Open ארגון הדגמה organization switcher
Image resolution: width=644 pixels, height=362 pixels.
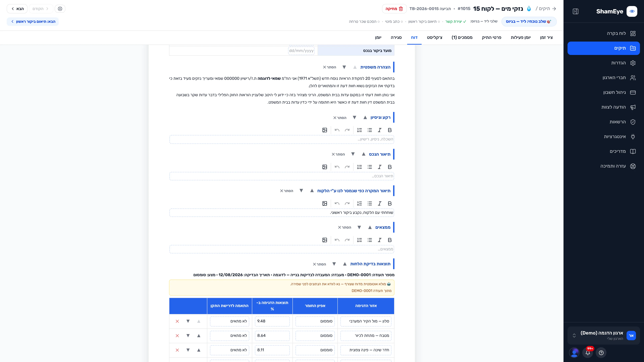click(604, 336)
